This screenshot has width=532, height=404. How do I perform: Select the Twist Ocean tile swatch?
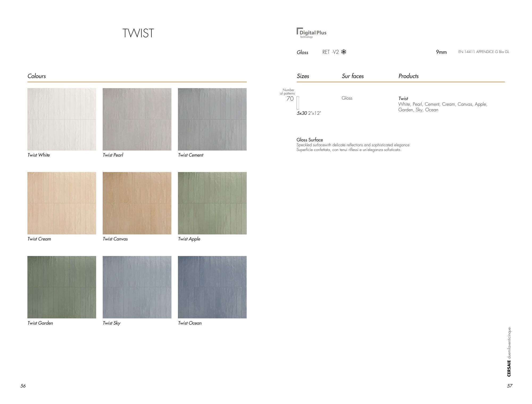[x=212, y=287]
